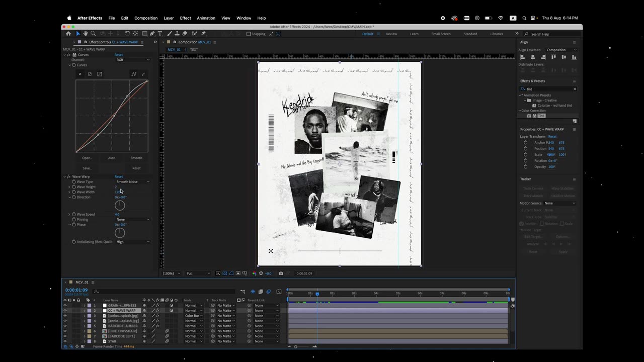This screenshot has width=644, height=362.
Task: Hide the STAR layer
Action: 64,341
